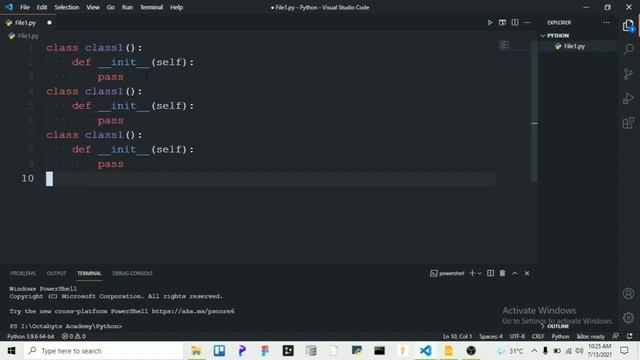Click Ln 10, Col 1 in status bar
The width and height of the screenshot is (640, 360).
[x=457, y=336]
